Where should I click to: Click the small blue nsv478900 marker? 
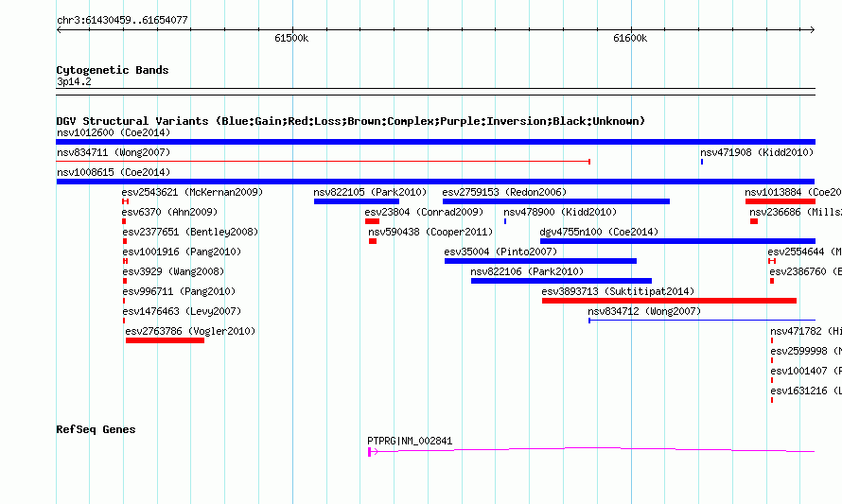click(505, 221)
